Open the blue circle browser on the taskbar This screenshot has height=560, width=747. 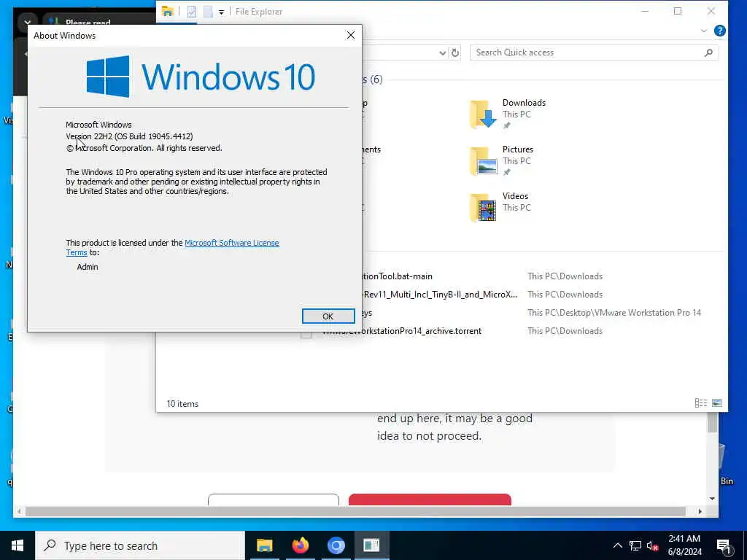pyautogui.click(x=336, y=545)
